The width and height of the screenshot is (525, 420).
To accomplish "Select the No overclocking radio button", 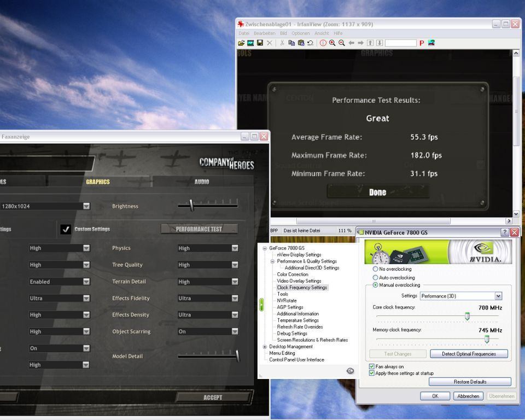I will [x=375, y=269].
